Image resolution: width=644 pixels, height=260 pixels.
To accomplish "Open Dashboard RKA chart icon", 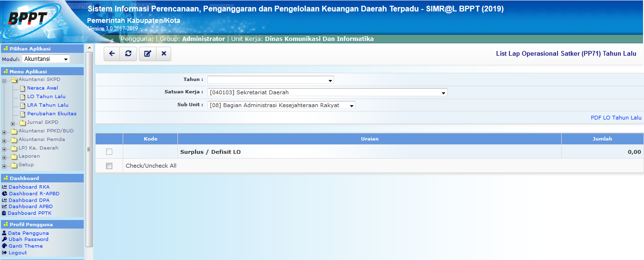I will pos(4,187).
